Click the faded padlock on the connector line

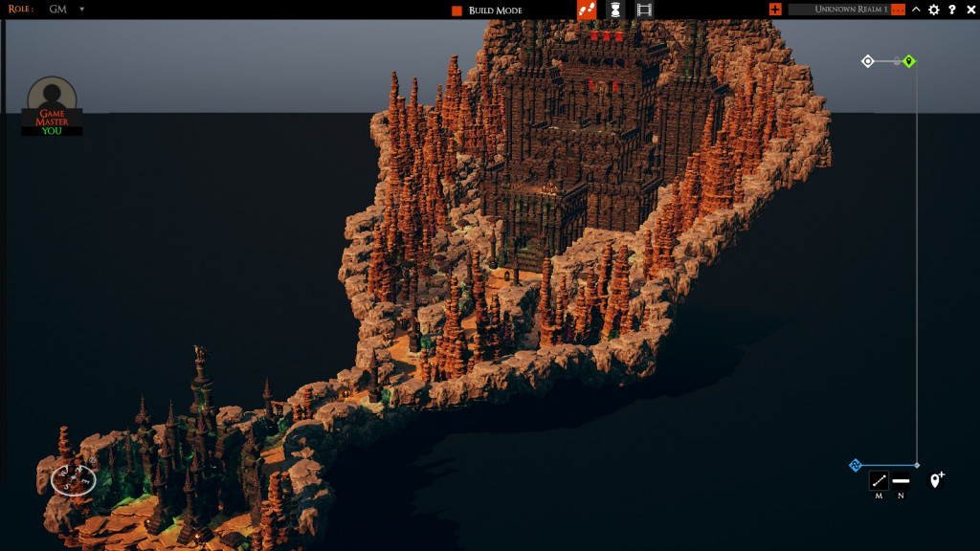pyautogui.click(x=897, y=61)
